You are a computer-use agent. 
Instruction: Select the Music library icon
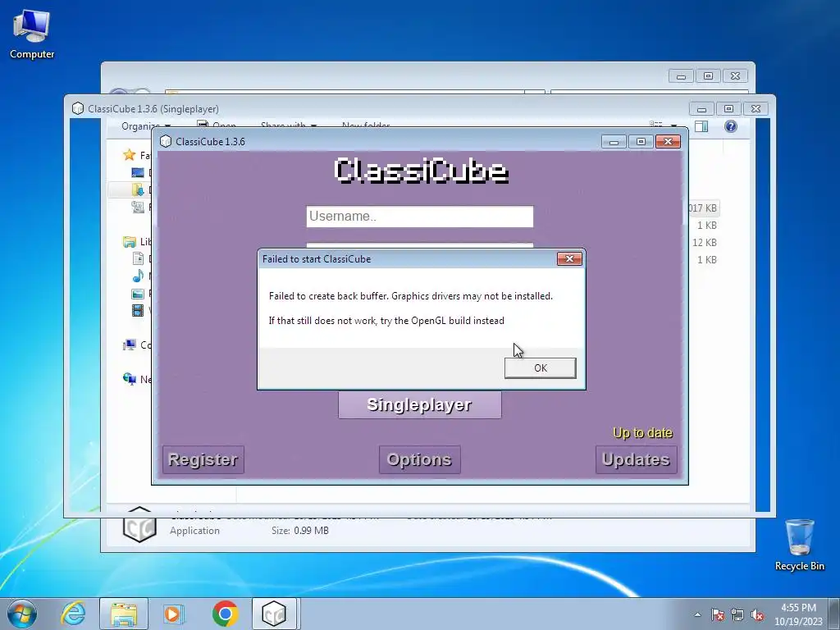[138, 276]
